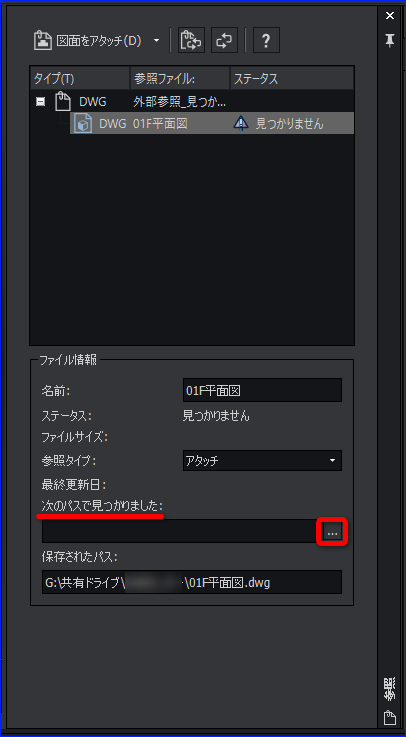This screenshot has height=737, width=406.
Task: Click the Attach Drawing (図面をアタッチ) button
Action: (87, 41)
